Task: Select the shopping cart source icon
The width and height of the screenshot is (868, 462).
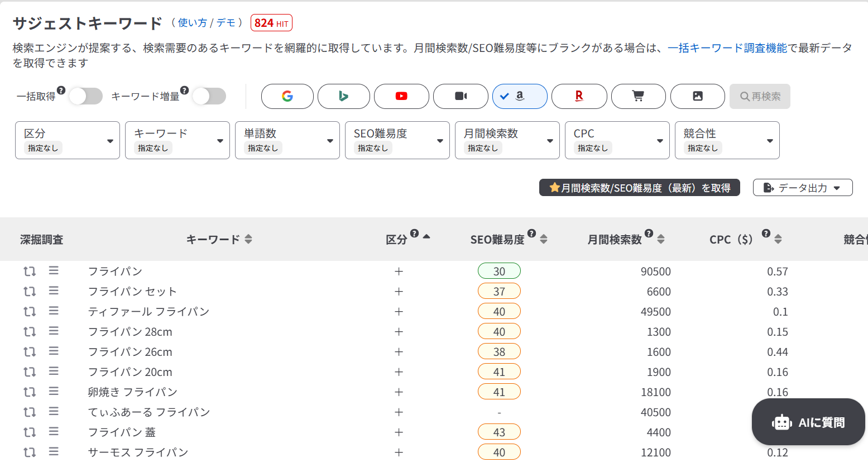Action: tap(638, 96)
